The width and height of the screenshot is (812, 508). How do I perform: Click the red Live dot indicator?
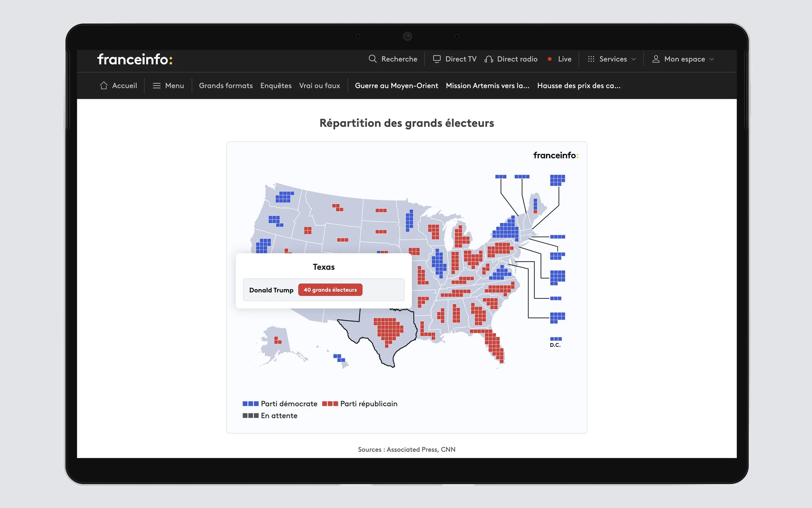click(x=550, y=59)
